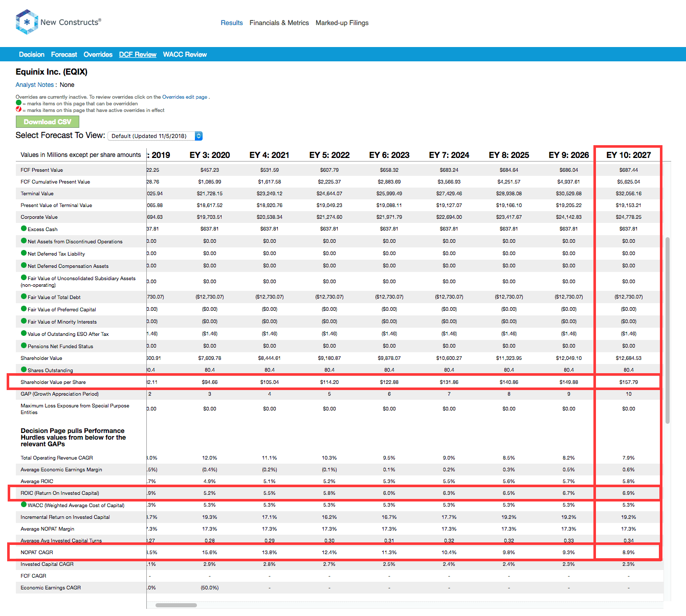Click the Analyst Notes link
Image resolution: width=686 pixels, height=616 pixels.
(x=35, y=85)
